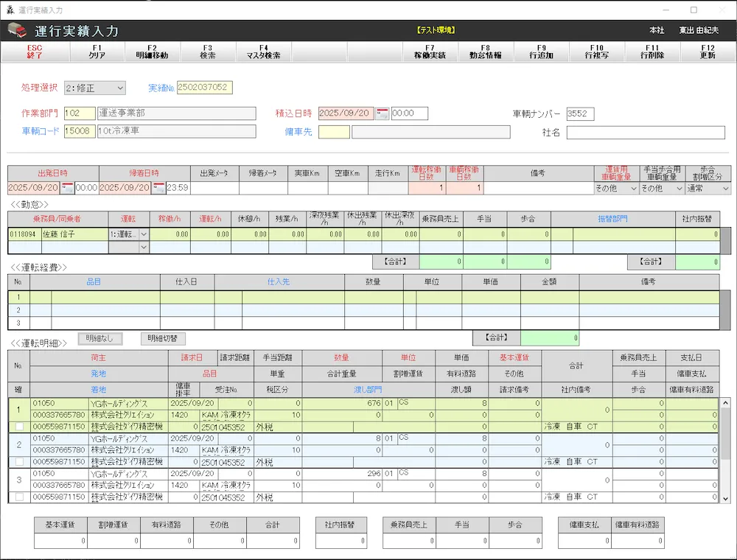Viewport: 737px width, 560px height.
Task: Check the 確 checkbox for detail row 3
Action: pyautogui.click(x=18, y=497)
